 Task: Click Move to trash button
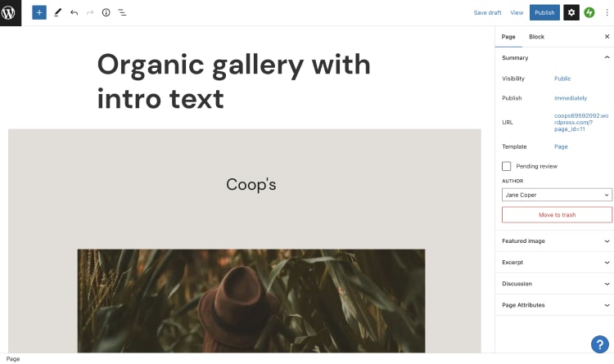[557, 215]
